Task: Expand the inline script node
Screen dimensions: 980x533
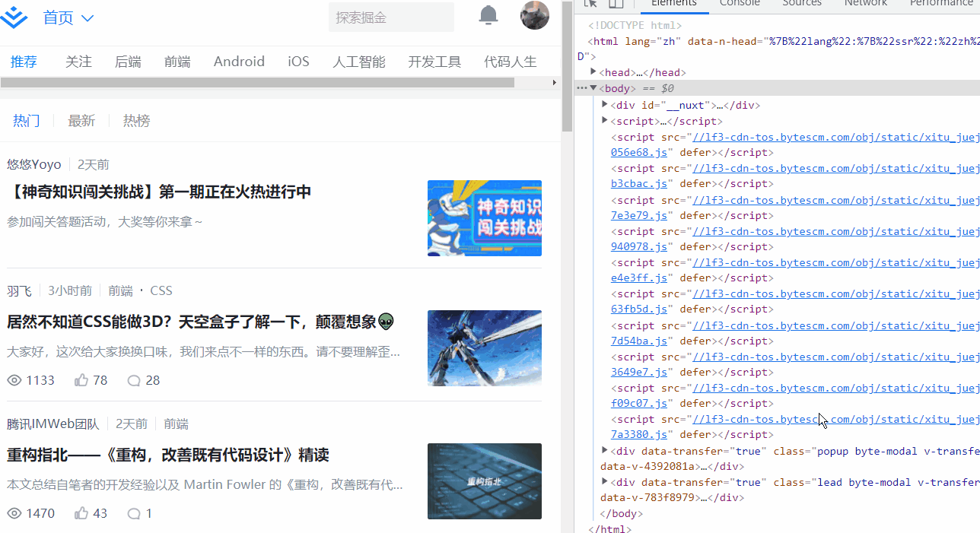Action: pos(605,120)
